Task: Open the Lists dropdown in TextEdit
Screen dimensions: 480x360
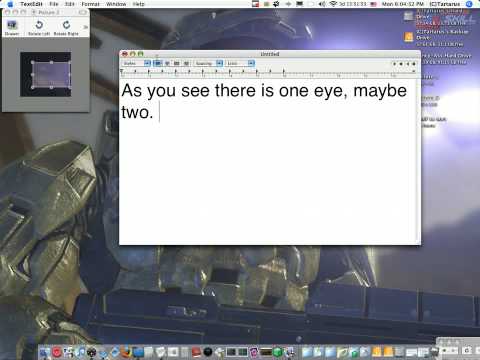Action: pos(241,63)
